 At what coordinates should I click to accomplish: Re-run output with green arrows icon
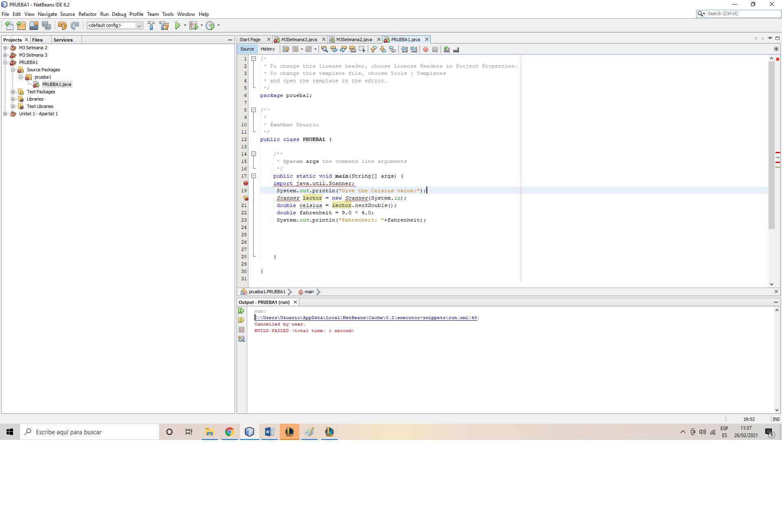(242, 311)
